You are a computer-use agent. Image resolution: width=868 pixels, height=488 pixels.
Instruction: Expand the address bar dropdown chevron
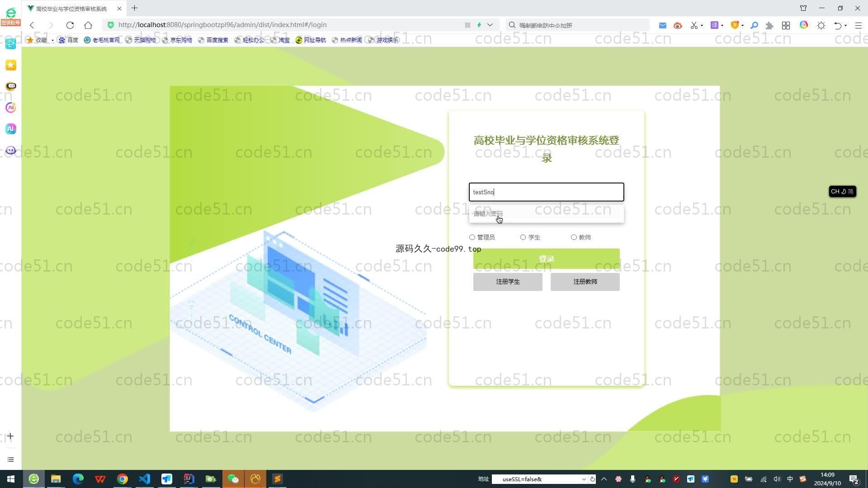point(490,25)
